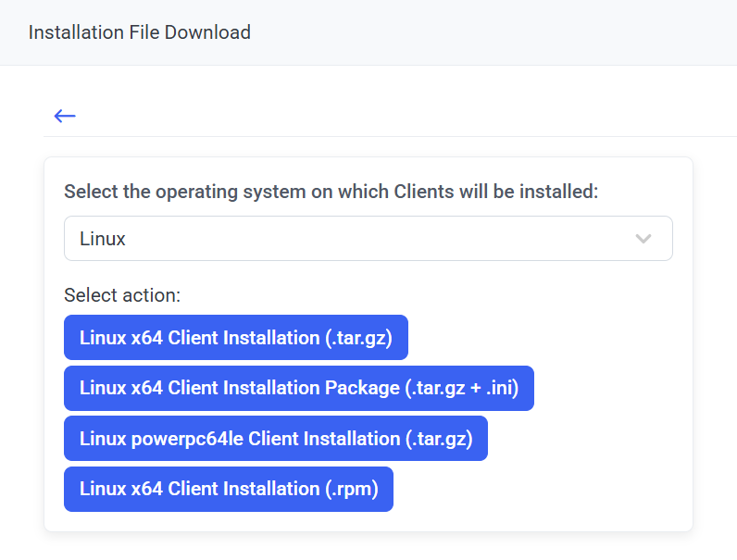Click the 'Select action:' label
This screenshot has width=737, height=560.
point(122,295)
